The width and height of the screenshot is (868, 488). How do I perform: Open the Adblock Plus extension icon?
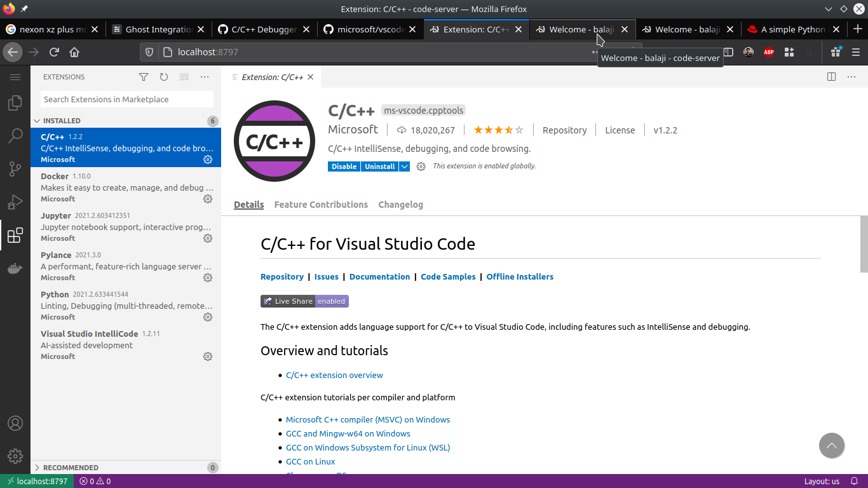tap(769, 52)
